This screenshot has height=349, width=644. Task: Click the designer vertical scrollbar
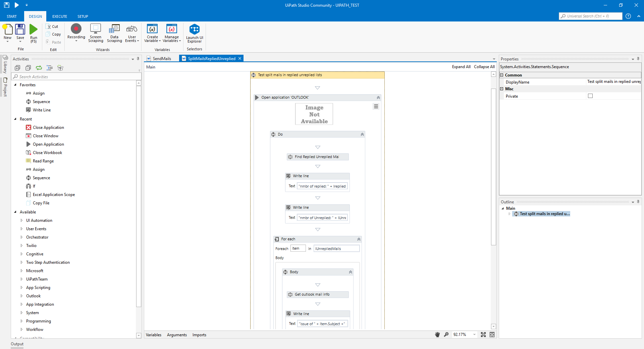pos(493,167)
